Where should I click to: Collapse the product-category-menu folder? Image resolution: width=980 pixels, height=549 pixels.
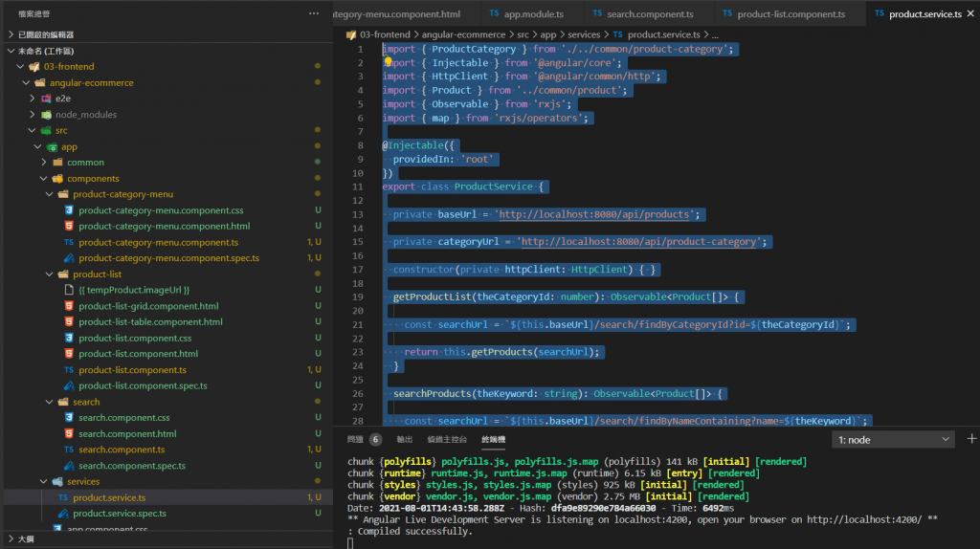[x=50, y=194]
